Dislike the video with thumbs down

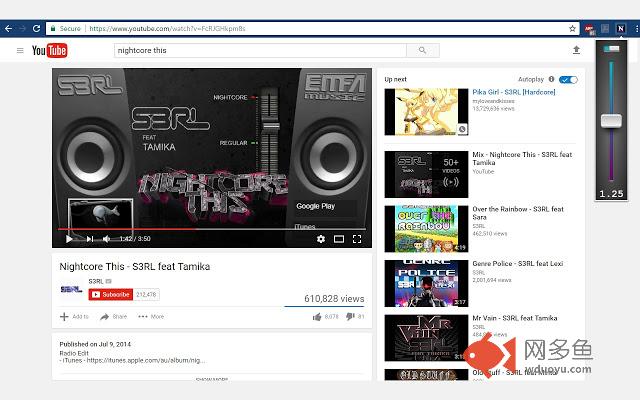pyautogui.click(x=350, y=317)
